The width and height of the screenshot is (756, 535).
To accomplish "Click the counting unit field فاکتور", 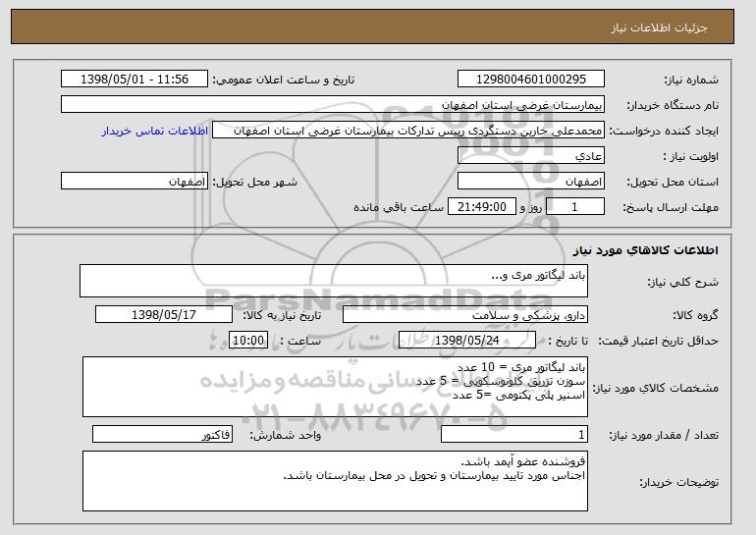I will pos(162,434).
